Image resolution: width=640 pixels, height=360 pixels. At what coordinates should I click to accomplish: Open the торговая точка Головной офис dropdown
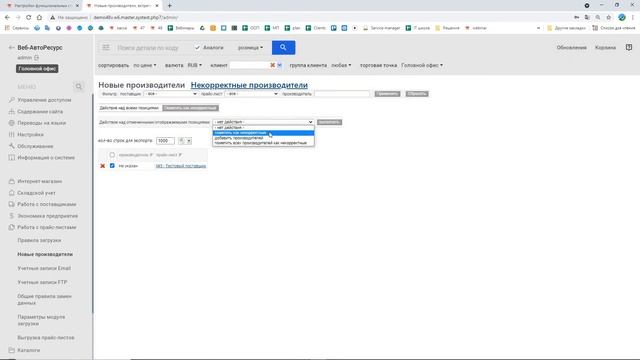point(422,65)
